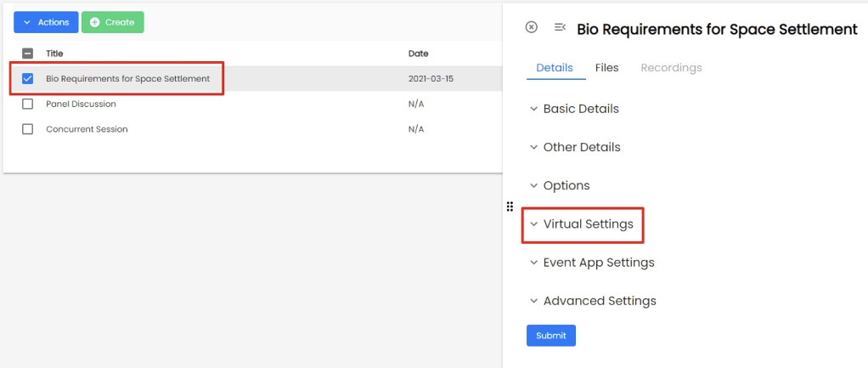Switch to the Details tab

[555, 68]
